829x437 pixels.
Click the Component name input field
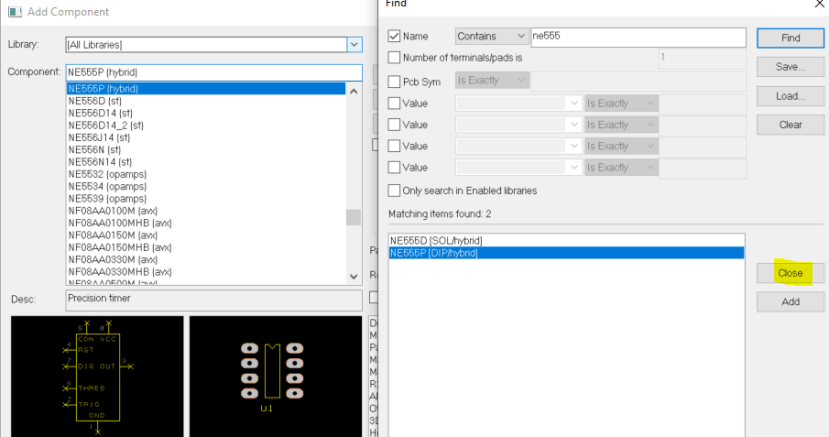click(214, 72)
